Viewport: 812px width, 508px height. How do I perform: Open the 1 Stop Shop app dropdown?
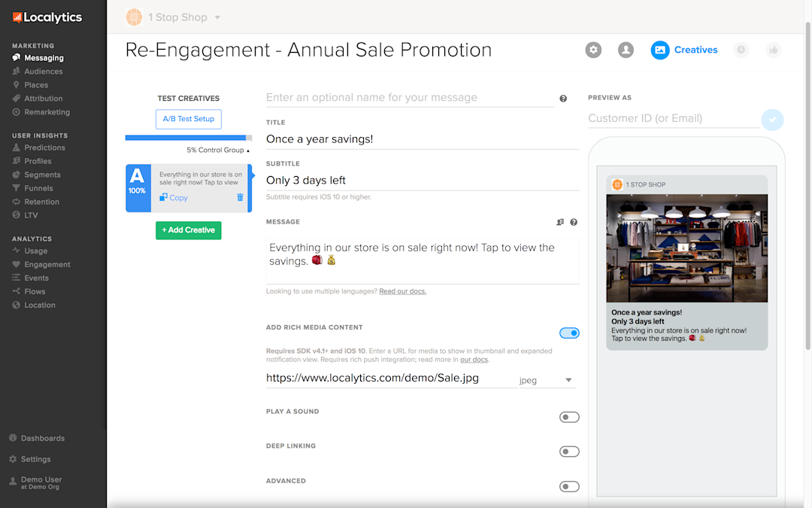(217, 17)
